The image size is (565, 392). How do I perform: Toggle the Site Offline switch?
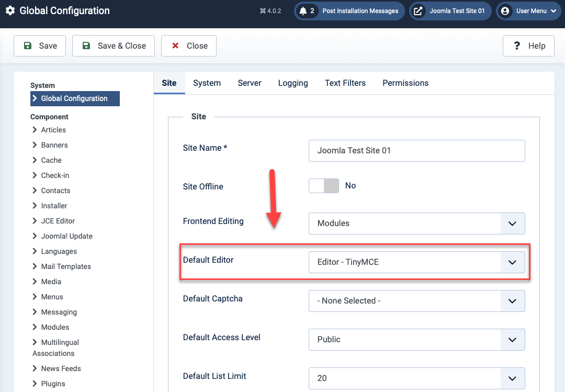(x=324, y=186)
